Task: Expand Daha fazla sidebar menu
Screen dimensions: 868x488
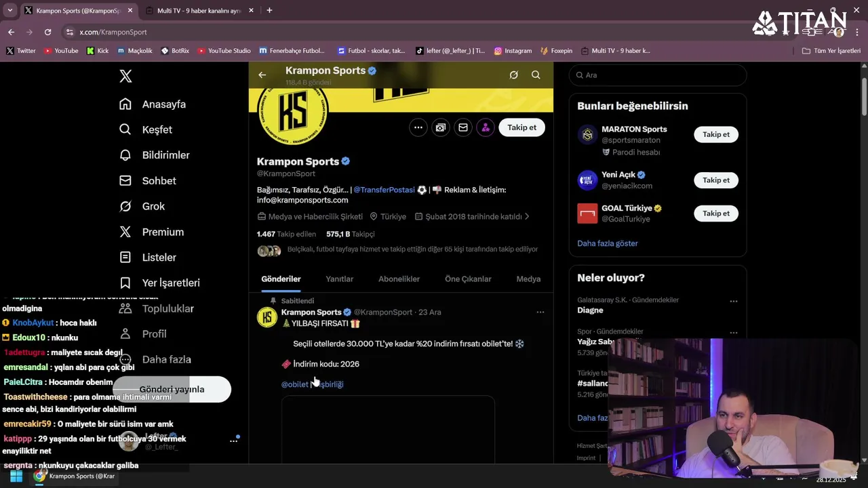Action: tap(156, 359)
